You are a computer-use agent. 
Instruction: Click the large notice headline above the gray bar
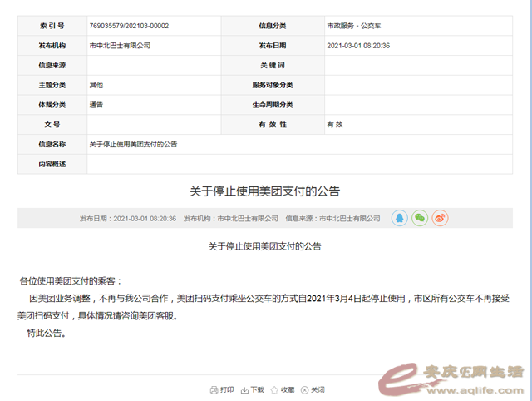[265, 191]
